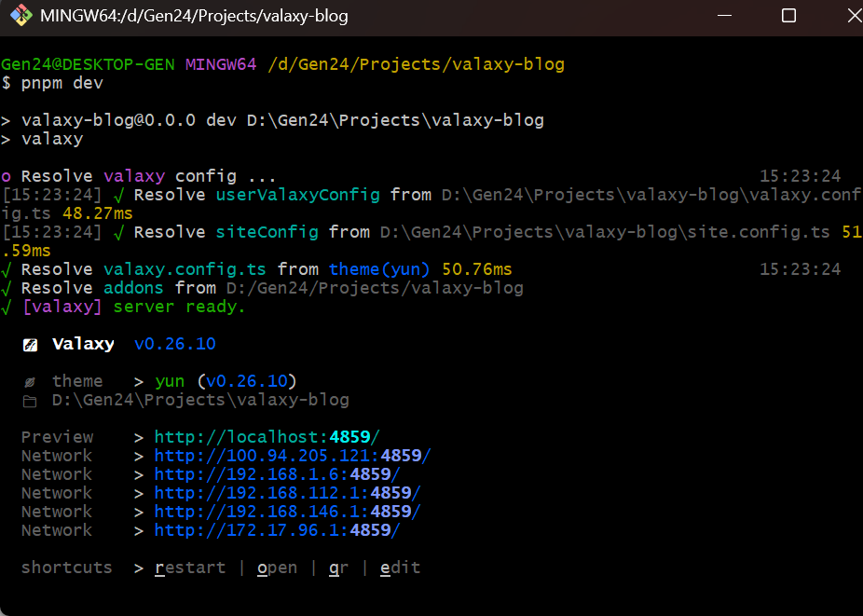Click the planet icon next to theme
863x616 pixels.
coord(30,382)
